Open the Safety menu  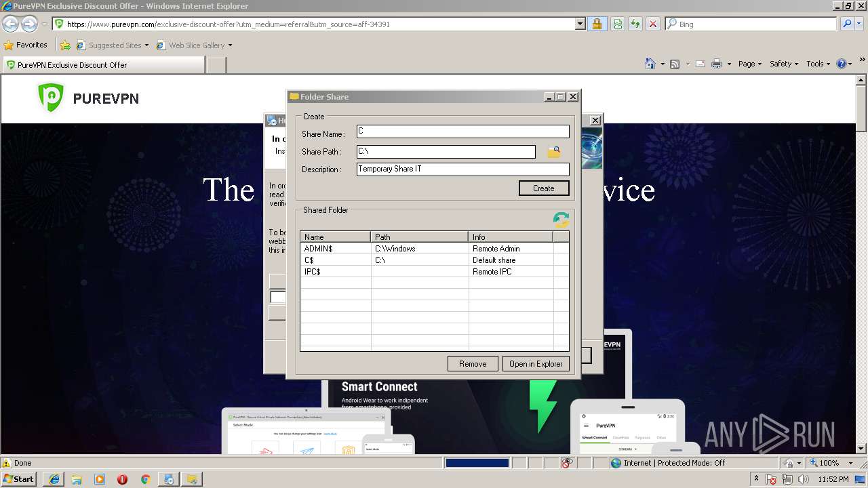784,64
